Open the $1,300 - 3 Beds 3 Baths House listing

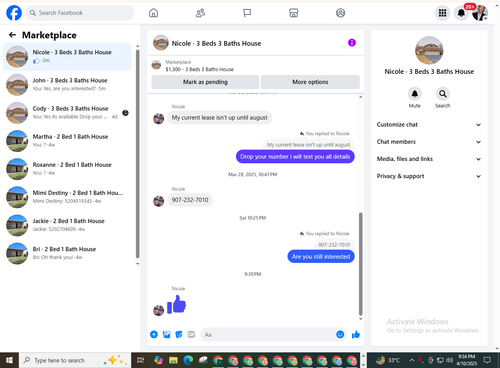199,69
